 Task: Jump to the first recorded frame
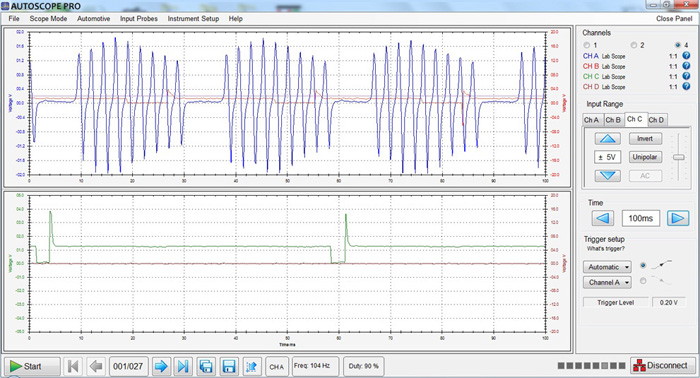click(73, 366)
